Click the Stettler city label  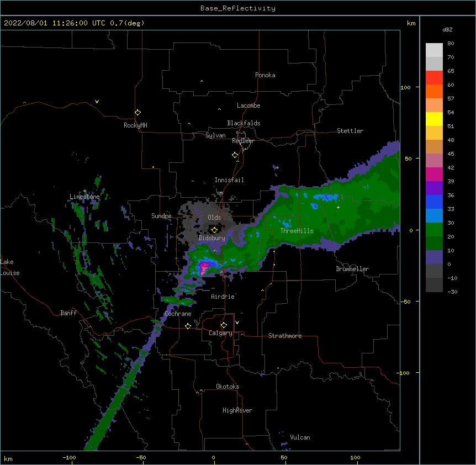350,131
